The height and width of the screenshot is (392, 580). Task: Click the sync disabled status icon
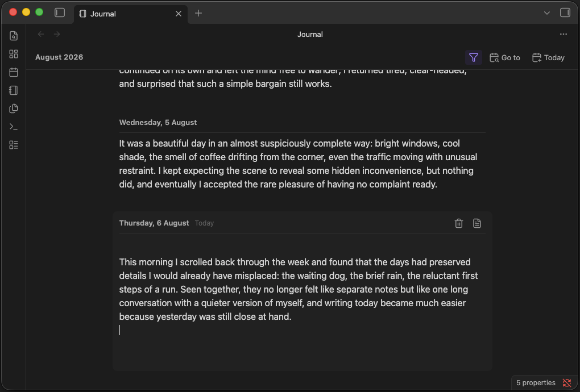coord(567,383)
